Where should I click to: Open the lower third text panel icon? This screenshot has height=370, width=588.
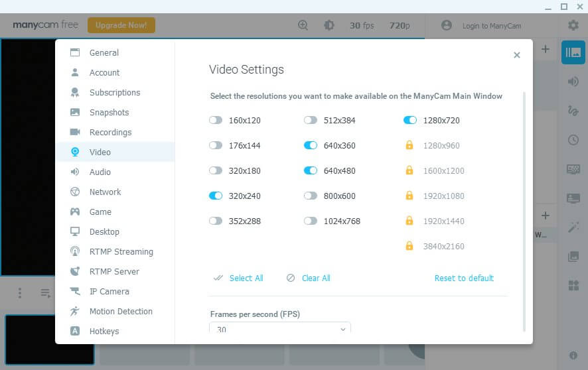pyautogui.click(x=573, y=198)
